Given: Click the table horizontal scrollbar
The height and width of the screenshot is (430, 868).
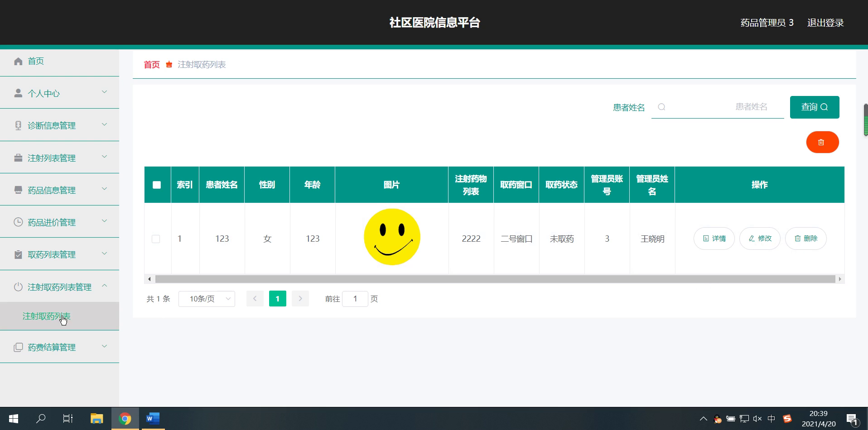Looking at the screenshot, I should click(x=495, y=279).
